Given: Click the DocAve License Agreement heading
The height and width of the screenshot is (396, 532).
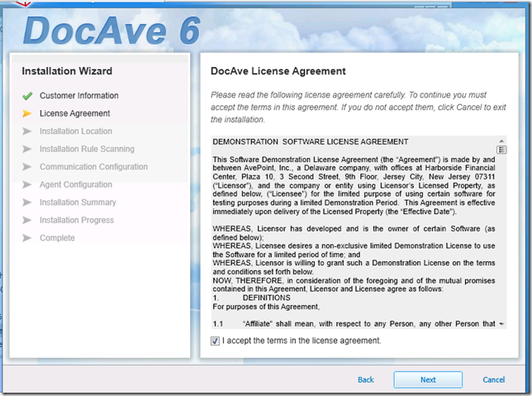Looking at the screenshot, I should pos(278,71).
